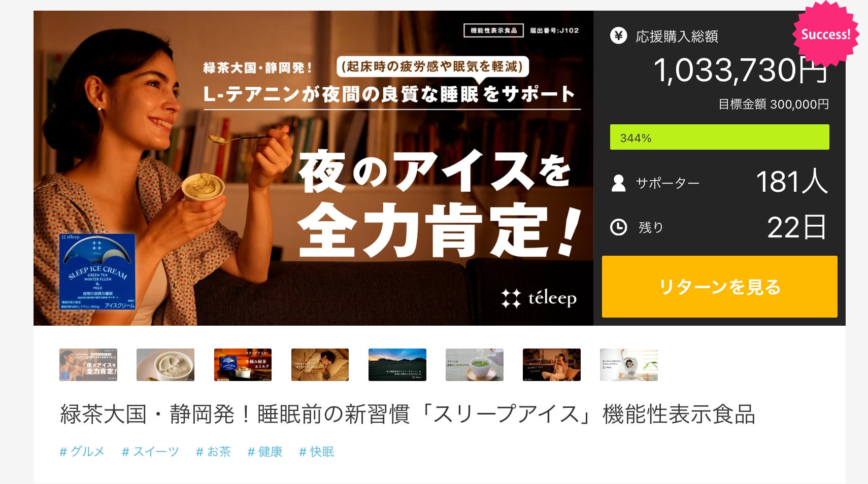Select the green tea cup thumbnail
This screenshot has width=868, height=484.
[474, 364]
